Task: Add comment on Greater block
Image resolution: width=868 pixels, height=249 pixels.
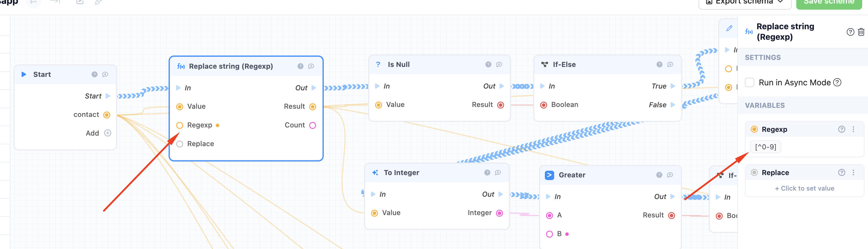Action: [x=670, y=175]
